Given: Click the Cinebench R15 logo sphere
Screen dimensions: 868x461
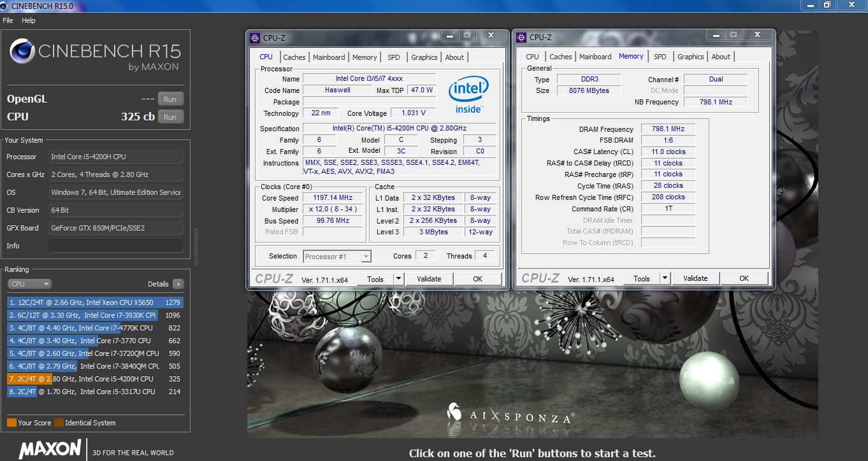Looking at the screenshot, I should click(x=22, y=52).
